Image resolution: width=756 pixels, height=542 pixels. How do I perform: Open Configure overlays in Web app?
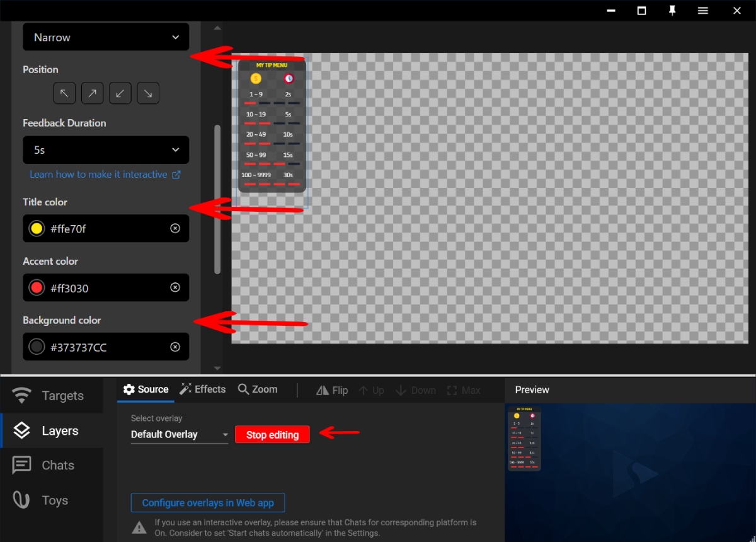(207, 502)
